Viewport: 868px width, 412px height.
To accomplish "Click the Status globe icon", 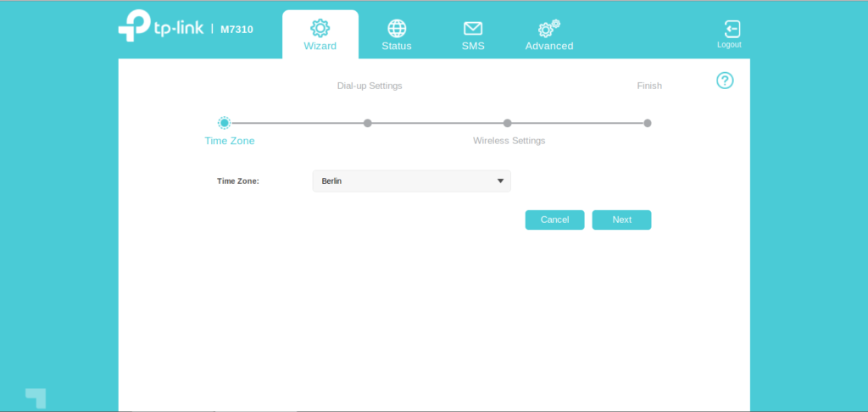I will point(396,28).
